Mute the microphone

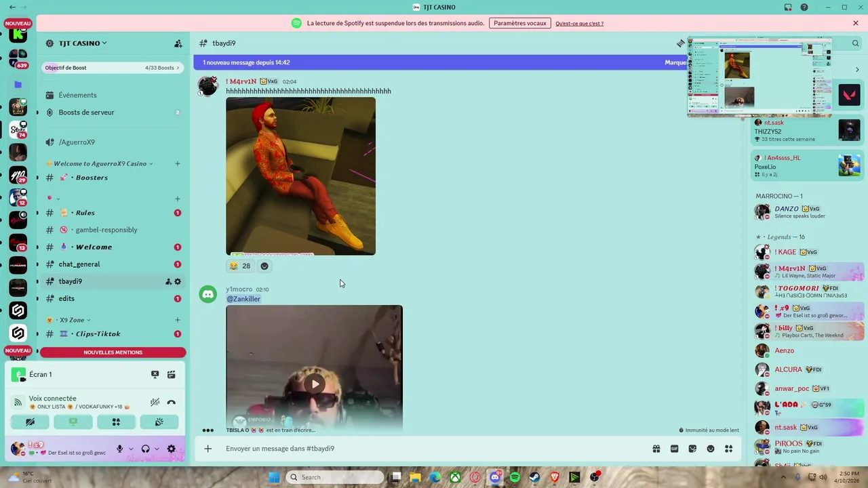click(120, 449)
